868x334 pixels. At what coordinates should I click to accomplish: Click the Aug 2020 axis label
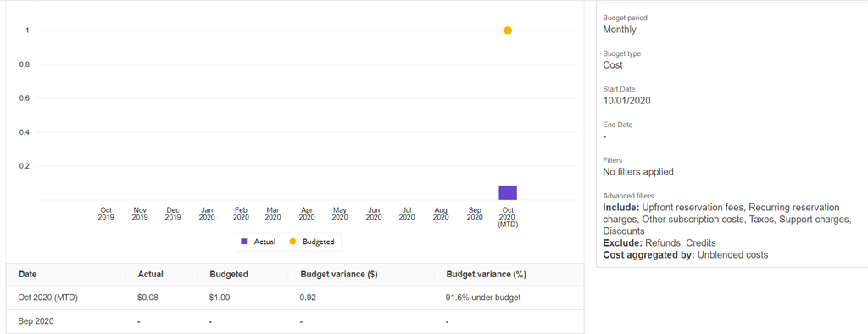point(441,214)
